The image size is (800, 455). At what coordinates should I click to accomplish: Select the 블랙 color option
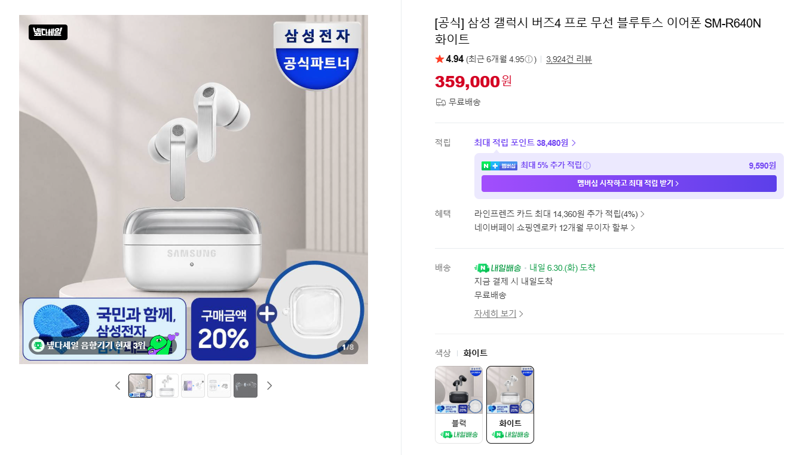coord(459,404)
